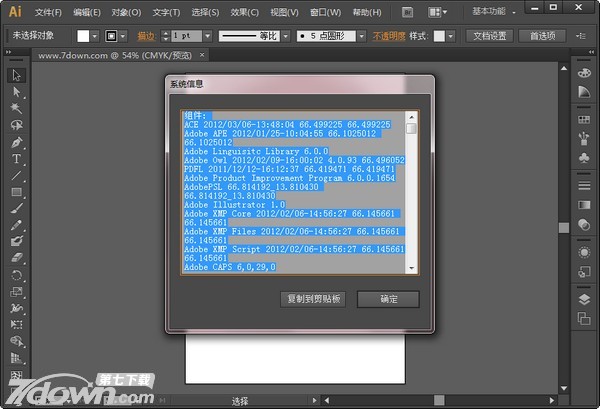This screenshot has width=600, height=409.
Task: Open the Artboards panel icon
Action: click(x=584, y=318)
